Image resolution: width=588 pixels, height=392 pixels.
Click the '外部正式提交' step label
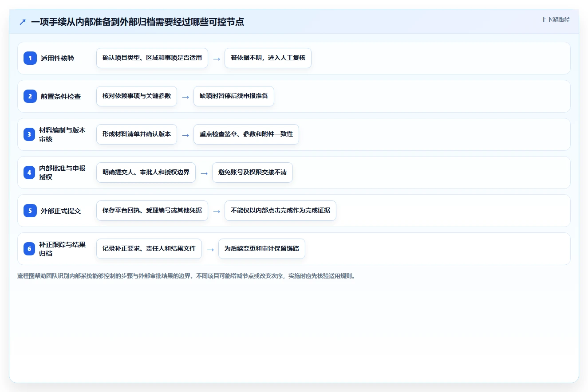(61, 211)
